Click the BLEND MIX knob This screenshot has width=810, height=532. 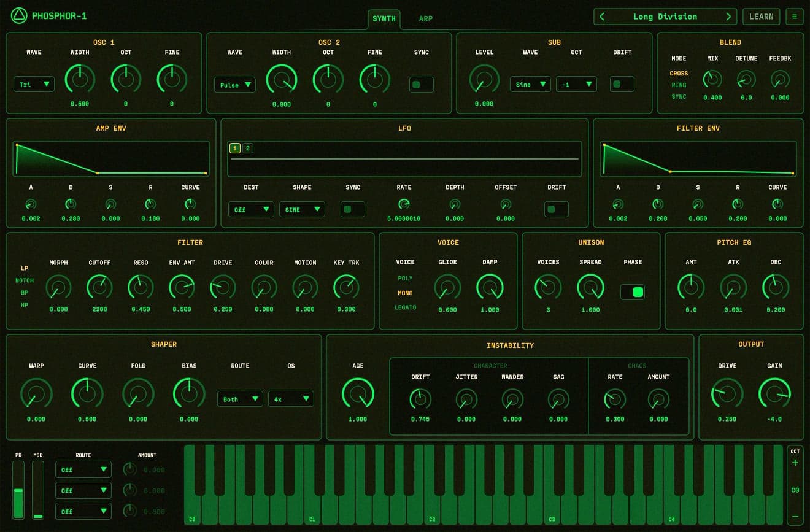(x=712, y=79)
